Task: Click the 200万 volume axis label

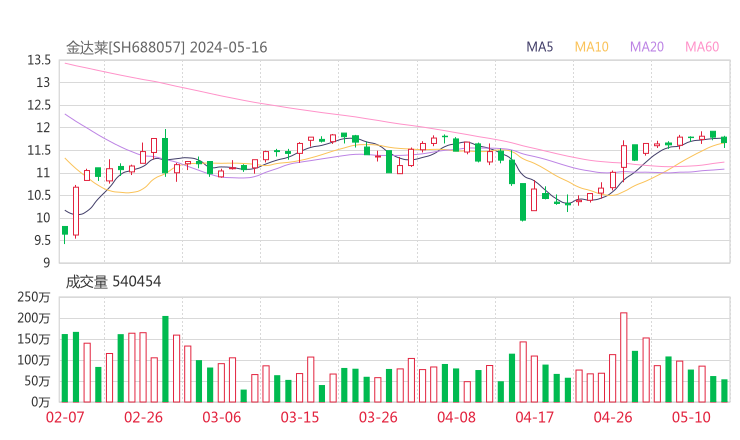Action: point(34,318)
